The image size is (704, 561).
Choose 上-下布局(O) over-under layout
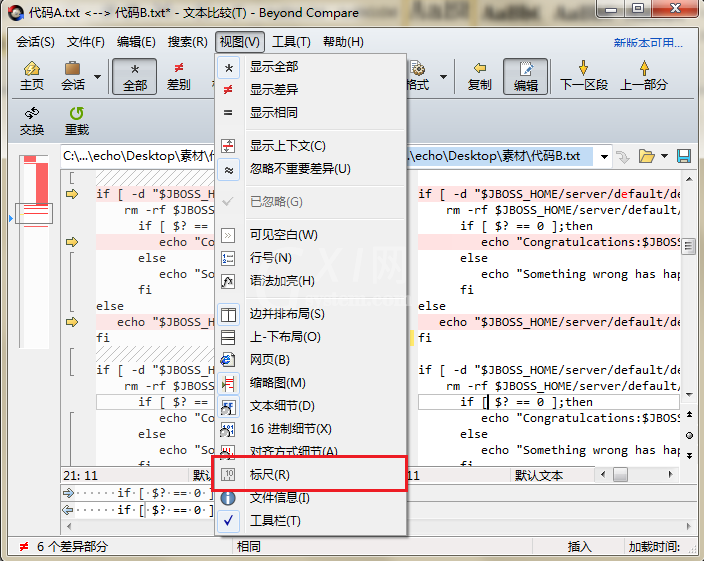[311, 337]
